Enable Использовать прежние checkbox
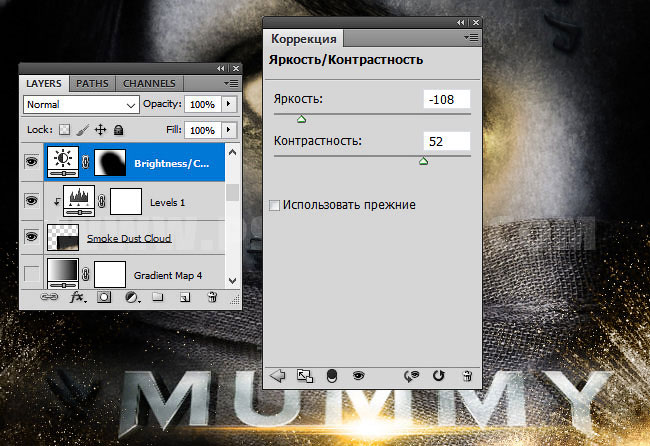The height and width of the screenshot is (446, 650). [274, 205]
